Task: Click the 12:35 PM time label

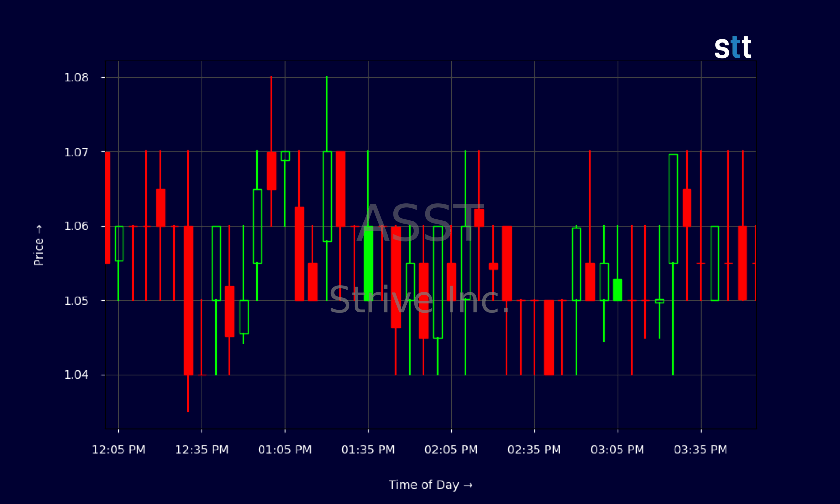Action: (202, 450)
